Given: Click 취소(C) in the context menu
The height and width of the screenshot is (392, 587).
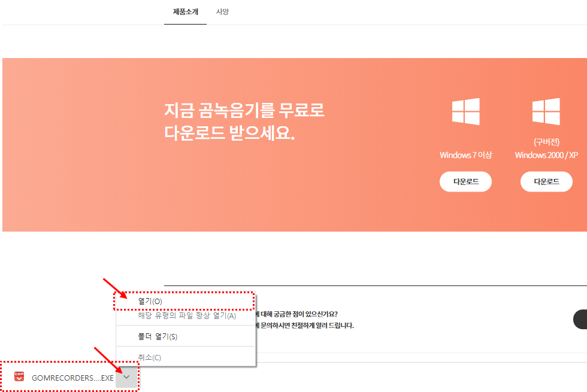Looking at the screenshot, I should pos(186,358).
